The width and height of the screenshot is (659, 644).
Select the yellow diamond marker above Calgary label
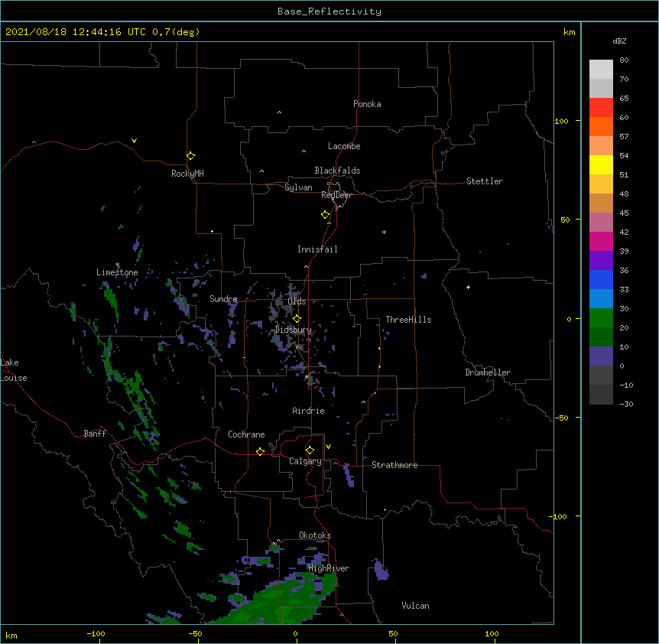pyautogui.click(x=310, y=450)
